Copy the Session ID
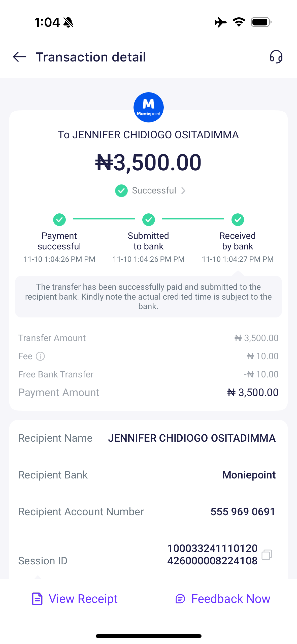Image resolution: width=297 pixels, height=644 pixels. pyautogui.click(x=267, y=555)
